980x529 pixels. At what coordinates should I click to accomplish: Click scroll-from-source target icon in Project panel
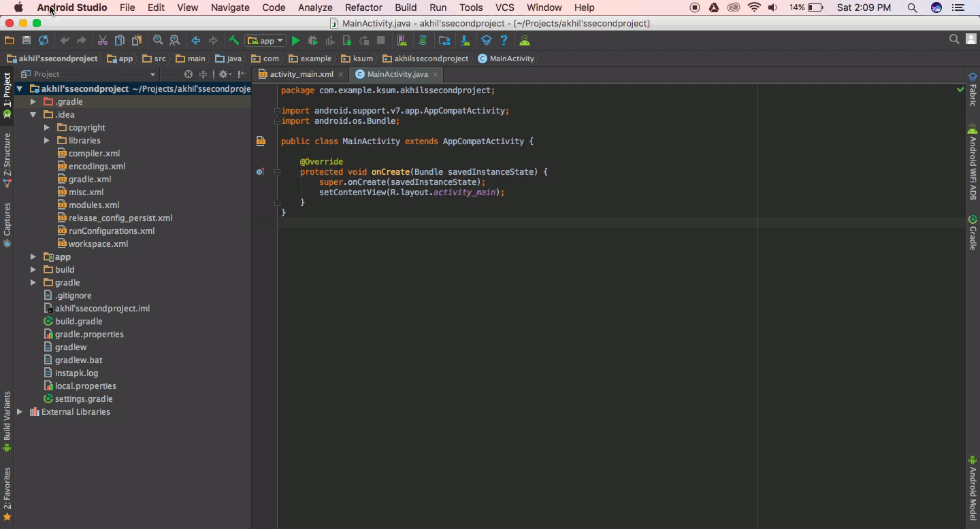click(189, 74)
